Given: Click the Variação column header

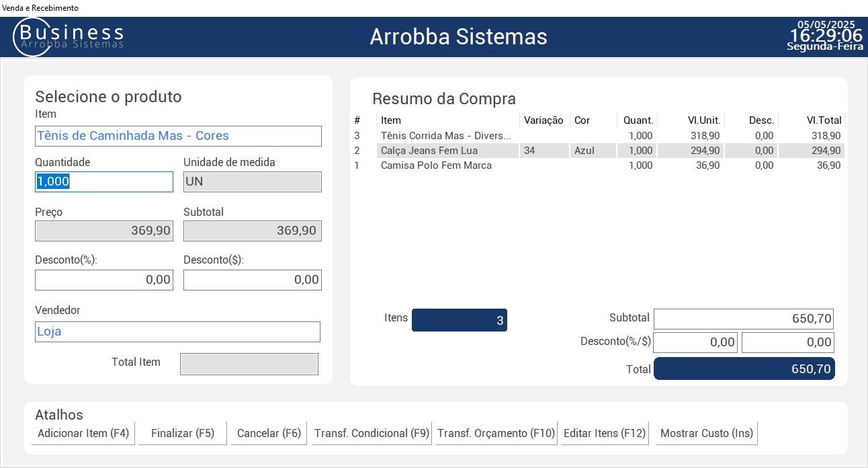Looking at the screenshot, I should (x=544, y=120).
